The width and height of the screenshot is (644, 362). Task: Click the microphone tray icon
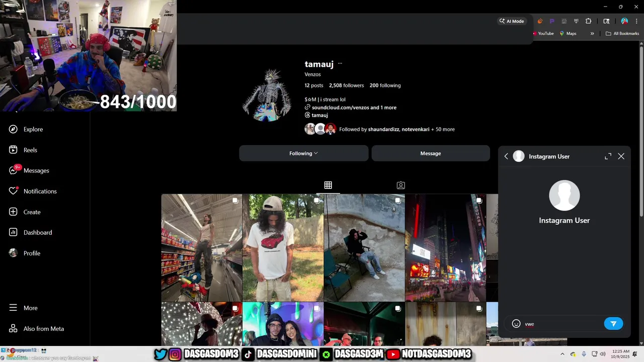[x=584, y=354]
